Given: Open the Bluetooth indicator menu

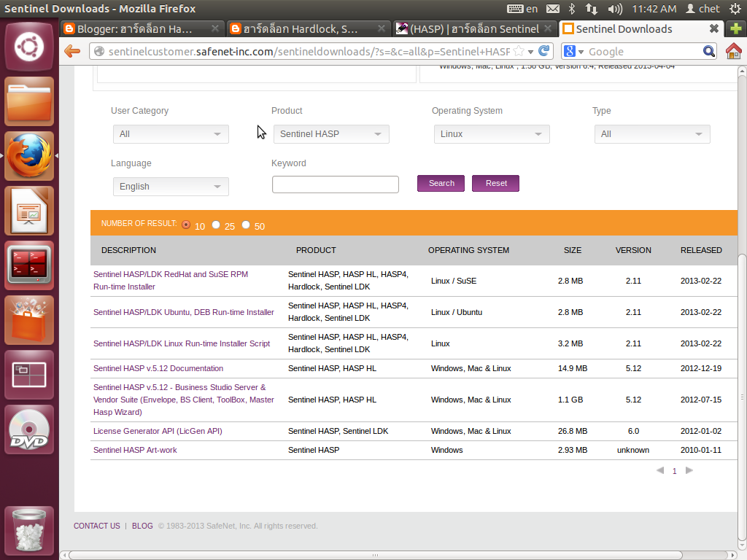Looking at the screenshot, I should (x=572, y=9).
